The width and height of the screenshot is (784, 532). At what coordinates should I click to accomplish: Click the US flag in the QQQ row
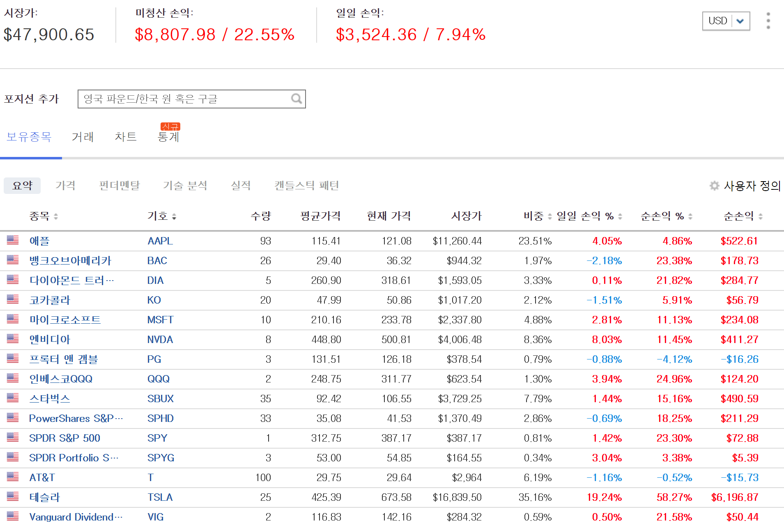click(13, 378)
